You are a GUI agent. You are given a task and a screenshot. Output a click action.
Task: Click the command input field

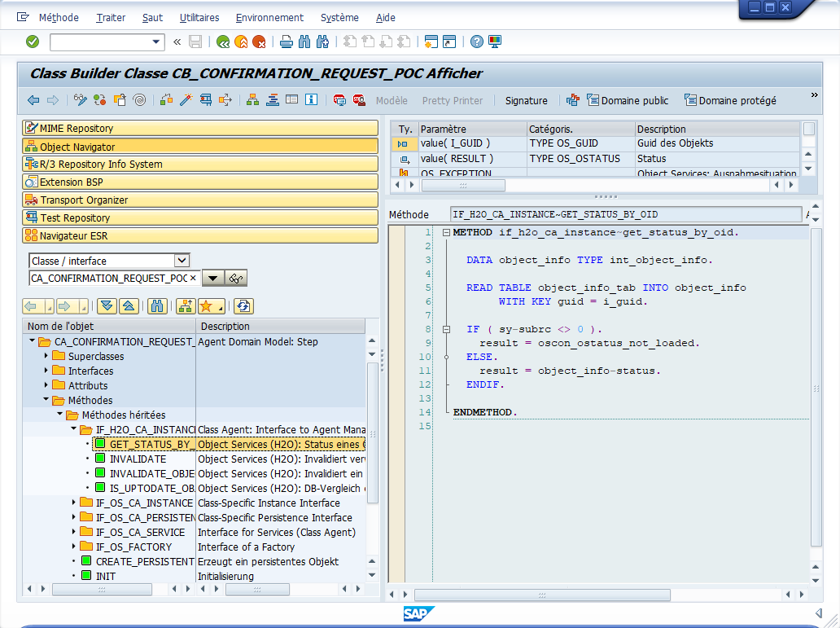click(100, 42)
